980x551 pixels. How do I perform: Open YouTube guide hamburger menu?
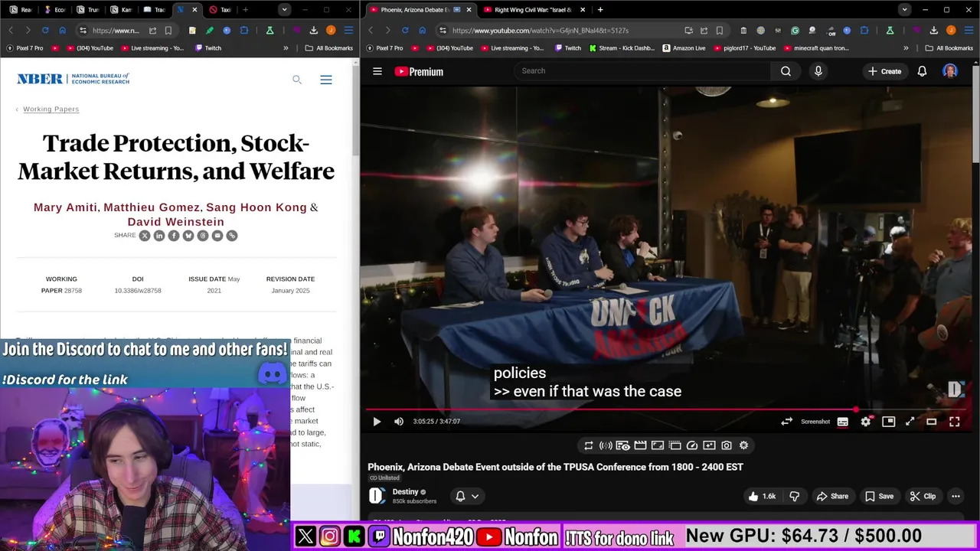tap(377, 71)
